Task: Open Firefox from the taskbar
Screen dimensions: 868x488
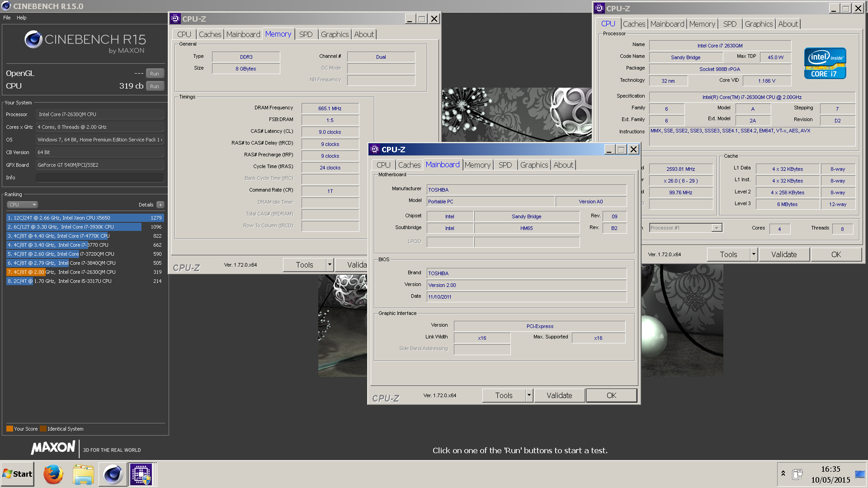Action: pos(53,474)
